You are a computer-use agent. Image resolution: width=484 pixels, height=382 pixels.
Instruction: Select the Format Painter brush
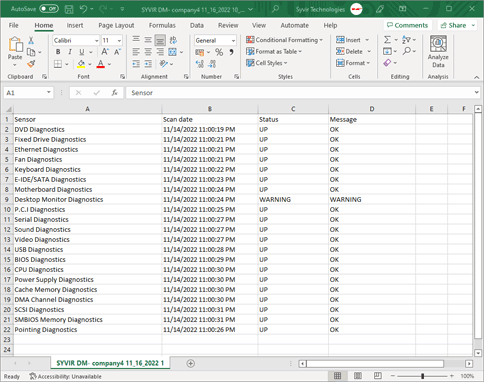tap(31, 63)
